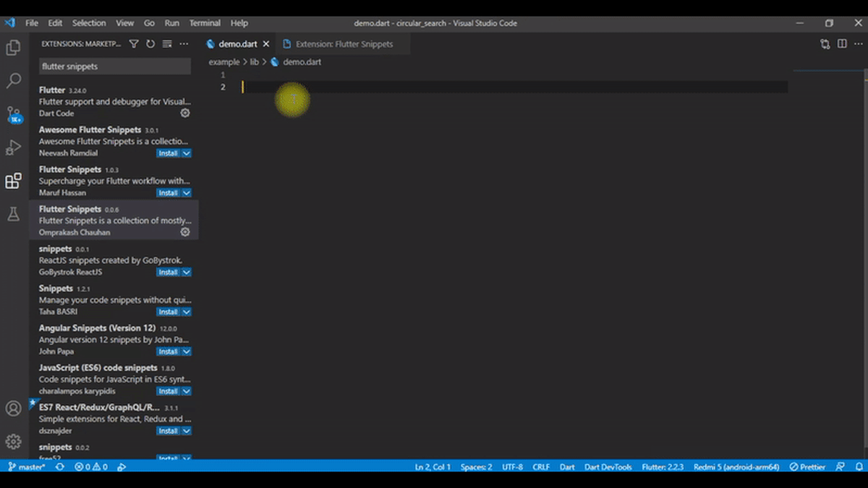868x488 pixels.
Task: Click the debug launch icon in status bar
Action: [x=122, y=467]
